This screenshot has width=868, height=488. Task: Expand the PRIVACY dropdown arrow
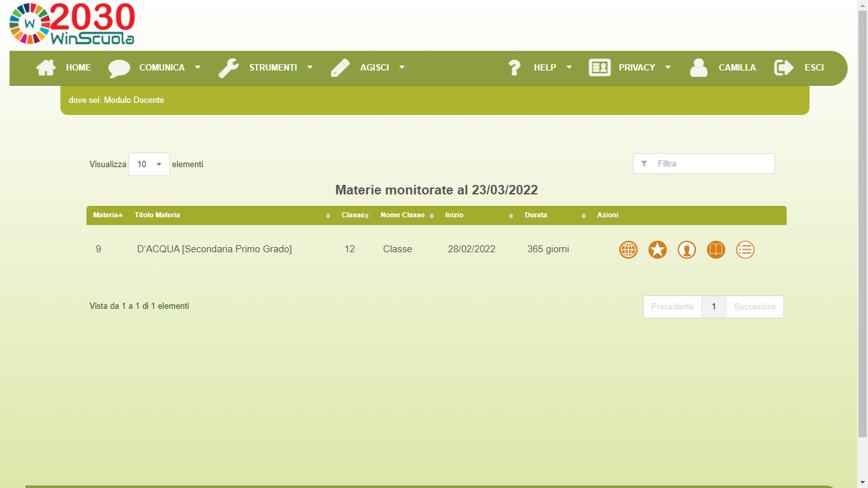(668, 67)
